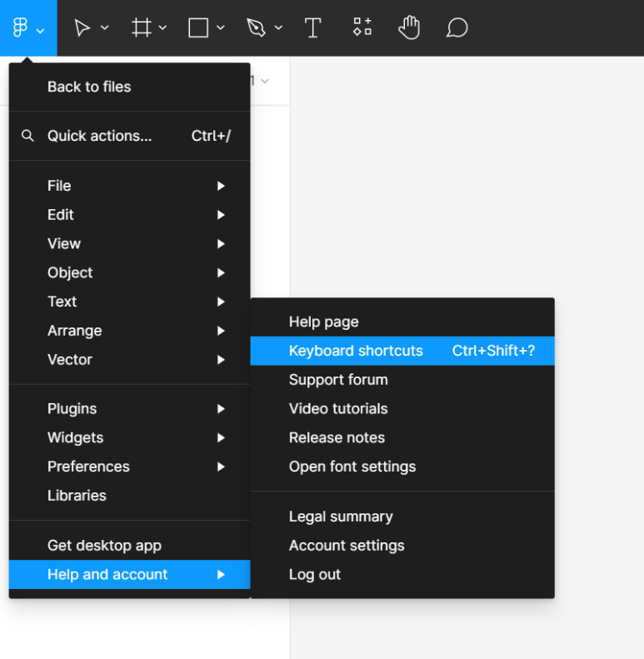644x659 pixels.
Task: Select the Hand tool
Action: [409, 27]
